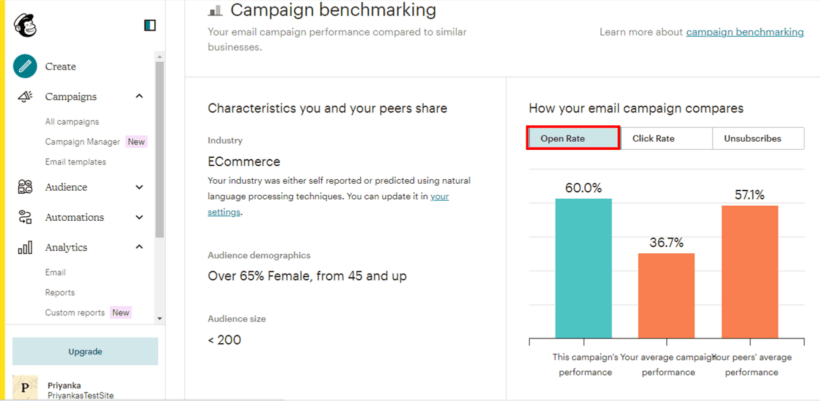Click the 'Audience size' label
Screen dimensions: 820x401
(235, 318)
